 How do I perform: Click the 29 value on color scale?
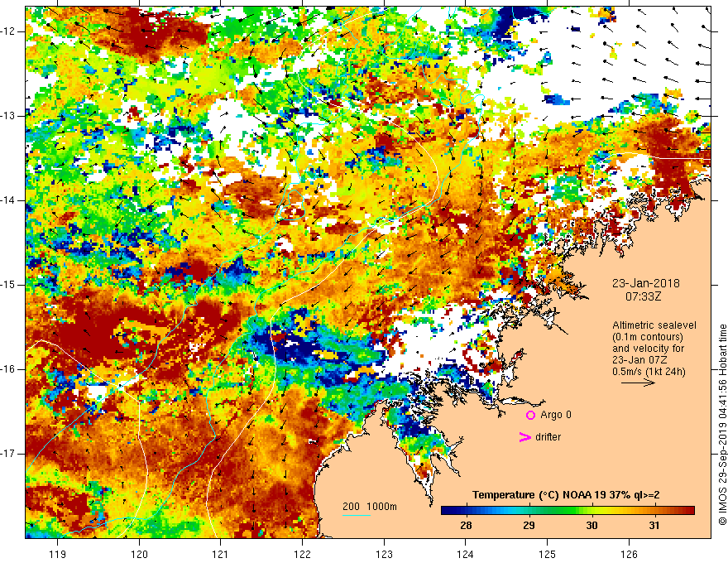(529, 526)
